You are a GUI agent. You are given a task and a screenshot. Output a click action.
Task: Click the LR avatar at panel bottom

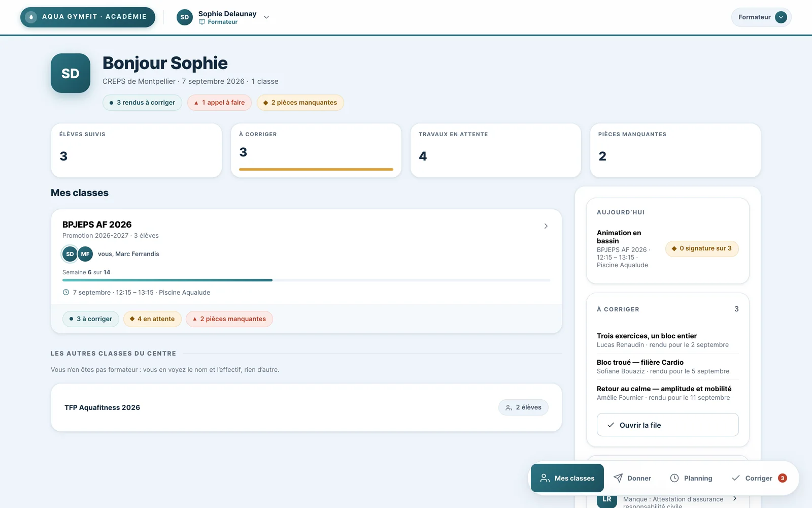coord(607,500)
